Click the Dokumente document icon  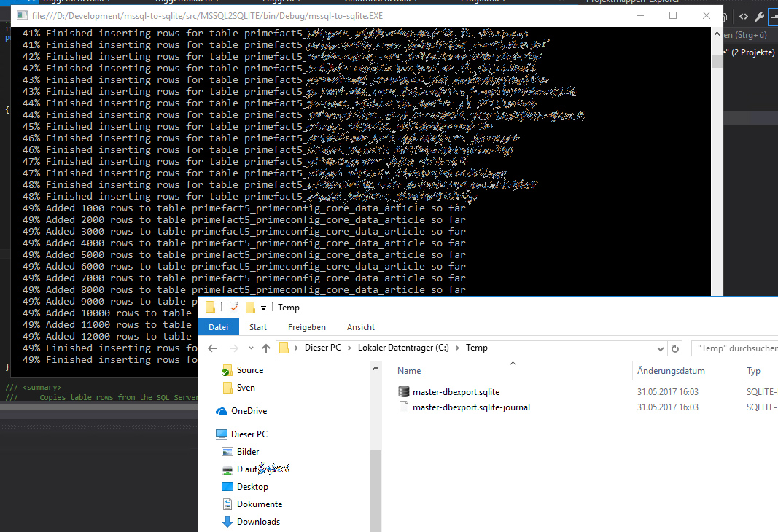pyautogui.click(x=227, y=504)
